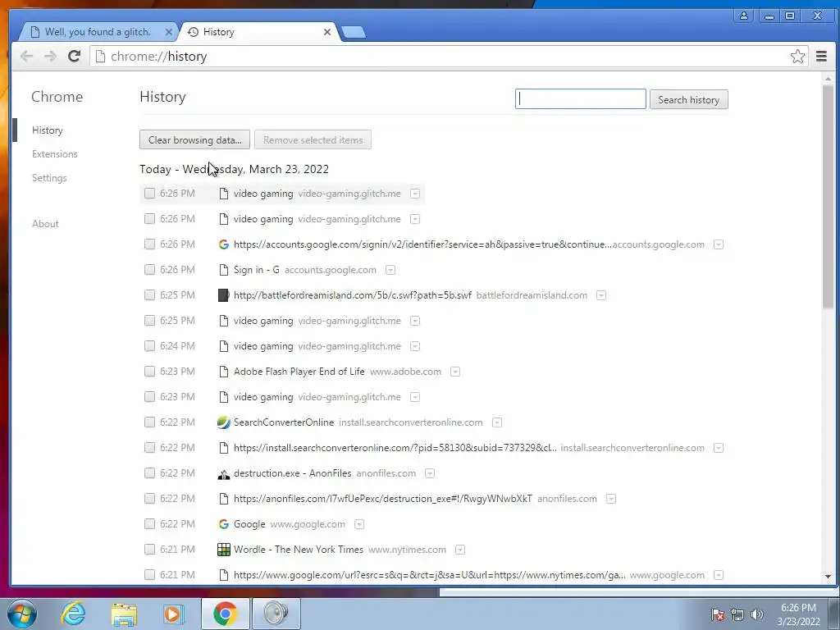Click the Google favicon beside www.google.com entry

(224, 524)
